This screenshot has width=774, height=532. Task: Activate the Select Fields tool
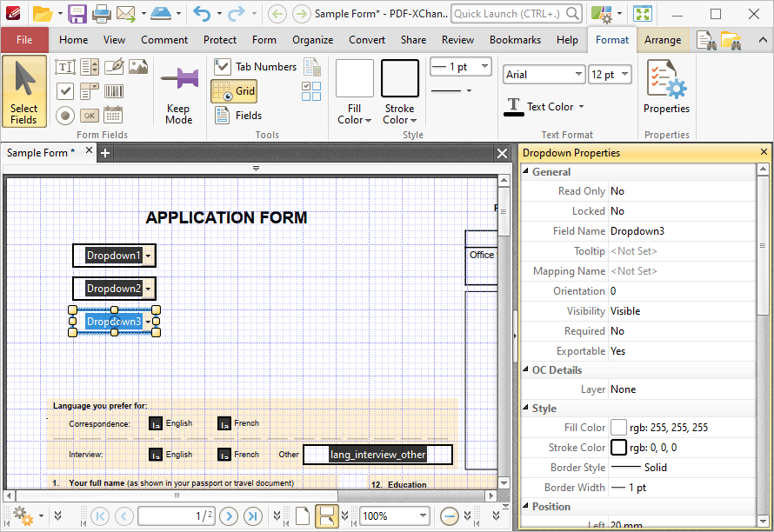click(x=24, y=92)
